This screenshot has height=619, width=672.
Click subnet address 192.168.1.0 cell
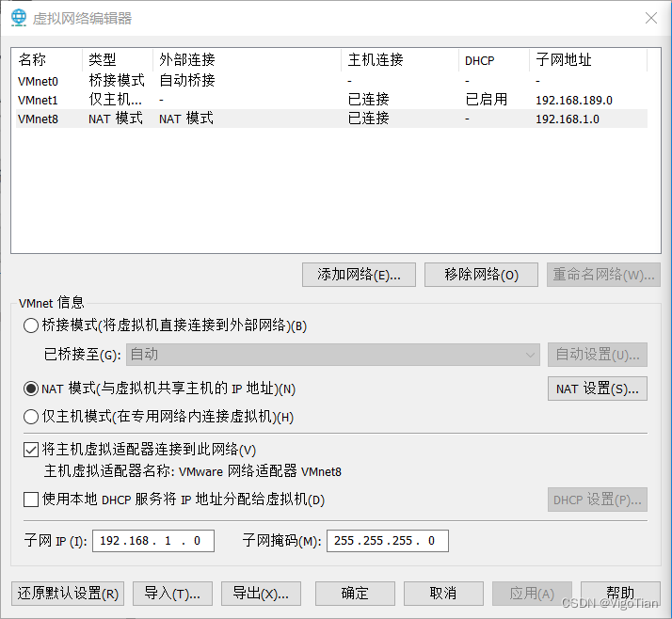[x=568, y=119]
